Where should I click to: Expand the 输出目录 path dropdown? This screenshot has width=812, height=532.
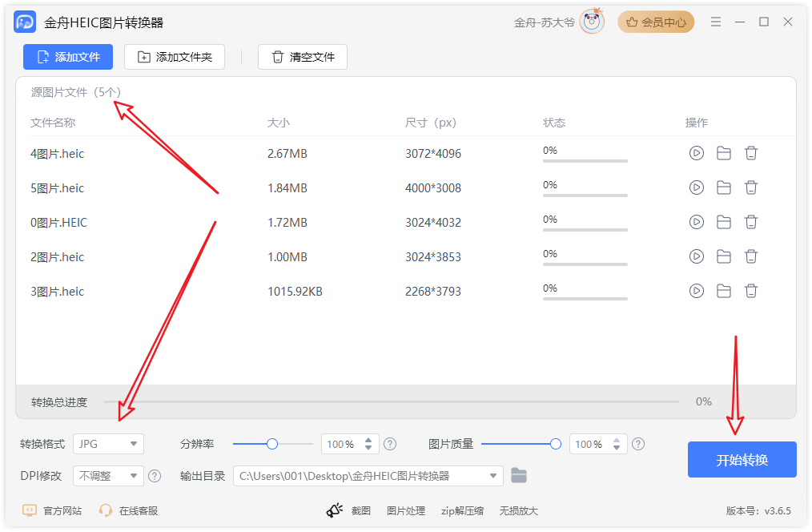493,476
